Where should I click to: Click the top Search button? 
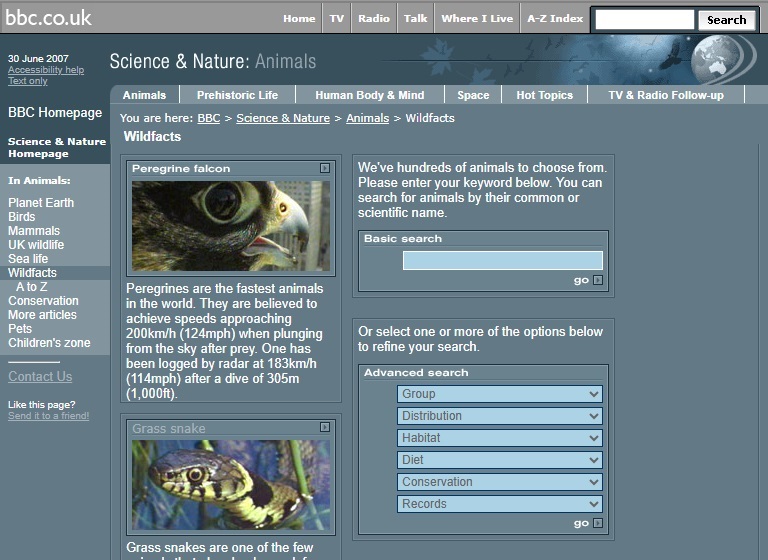click(x=727, y=20)
